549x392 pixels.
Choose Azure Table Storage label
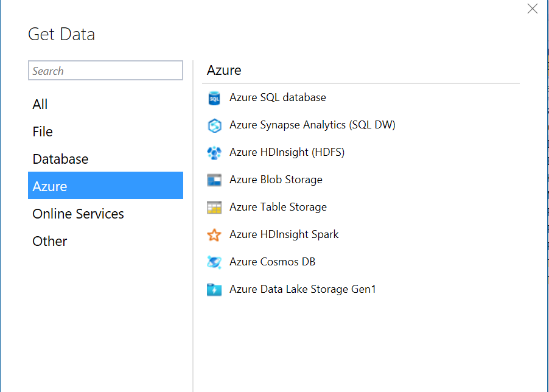click(x=278, y=207)
